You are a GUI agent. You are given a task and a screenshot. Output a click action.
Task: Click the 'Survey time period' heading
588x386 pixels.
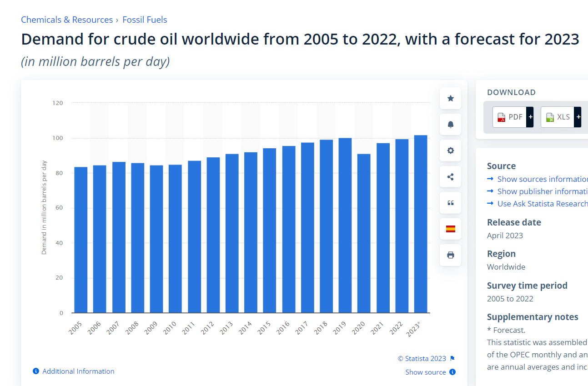pos(527,286)
